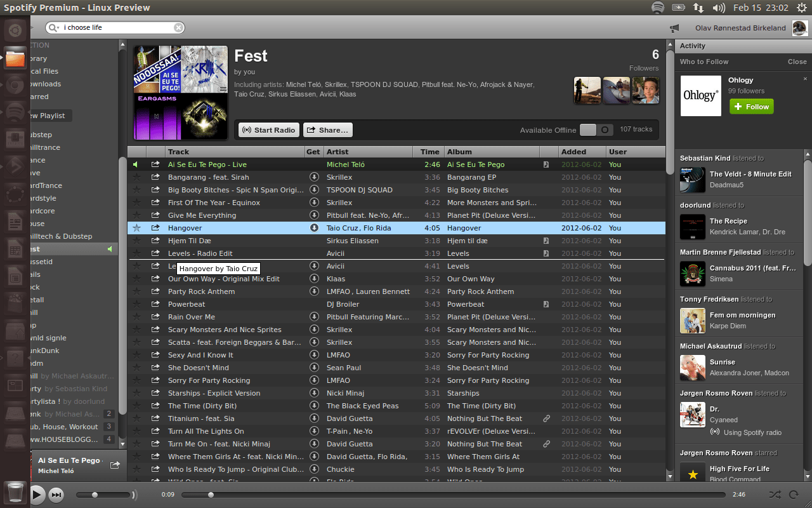812x508 pixels.
Task: Download "Bangarang" using its Get column icon
Action: point(313,177)
